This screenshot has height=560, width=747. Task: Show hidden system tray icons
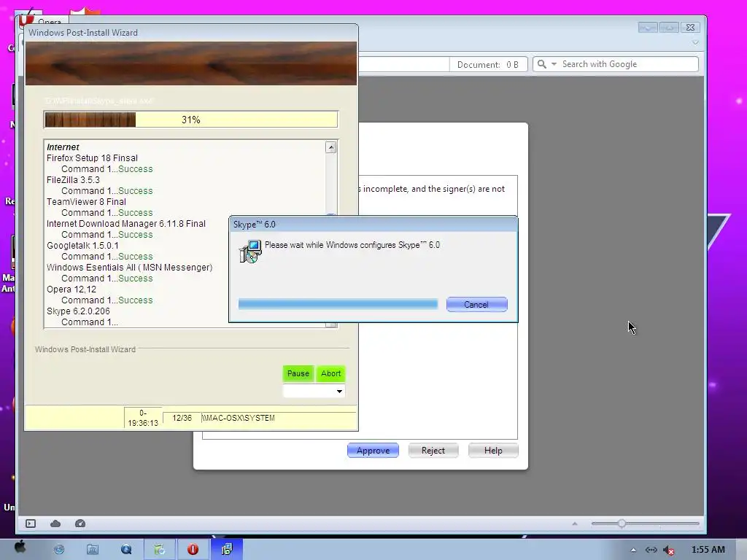click(633, 550)
